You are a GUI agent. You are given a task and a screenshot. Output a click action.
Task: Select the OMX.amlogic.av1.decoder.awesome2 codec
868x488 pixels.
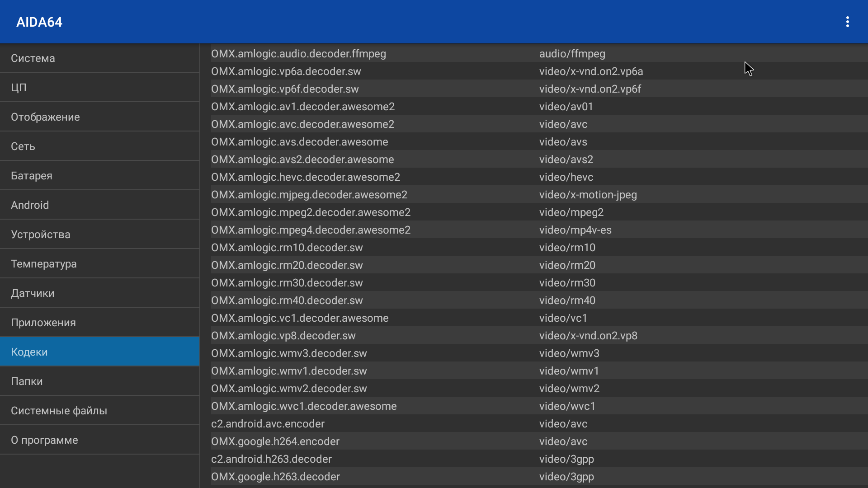click(539, 107)
